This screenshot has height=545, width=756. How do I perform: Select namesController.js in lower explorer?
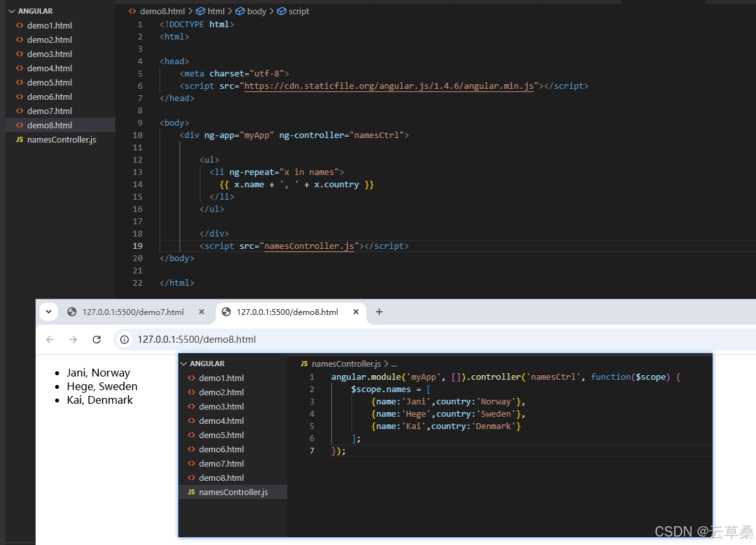coord(233,492)
